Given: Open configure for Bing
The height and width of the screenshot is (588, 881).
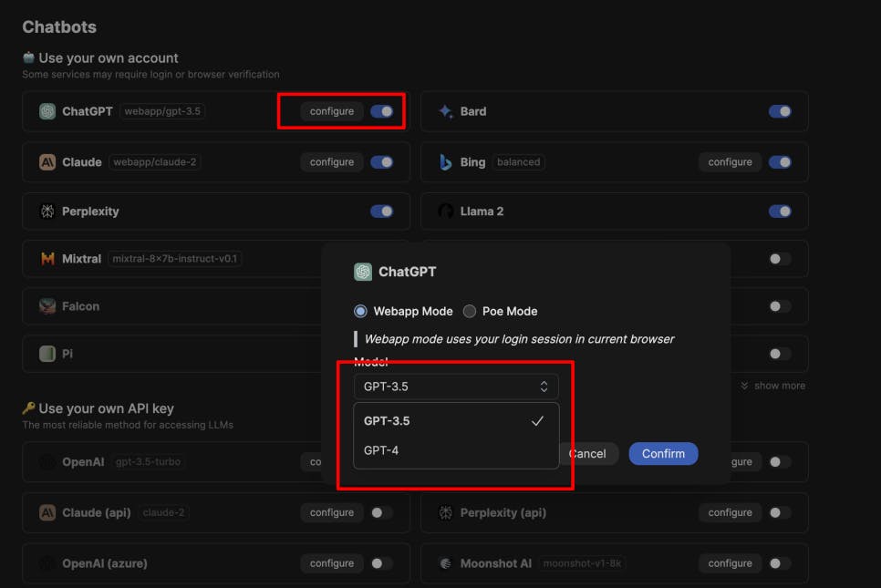Looking at the screenshot, I should click(731, 162).
